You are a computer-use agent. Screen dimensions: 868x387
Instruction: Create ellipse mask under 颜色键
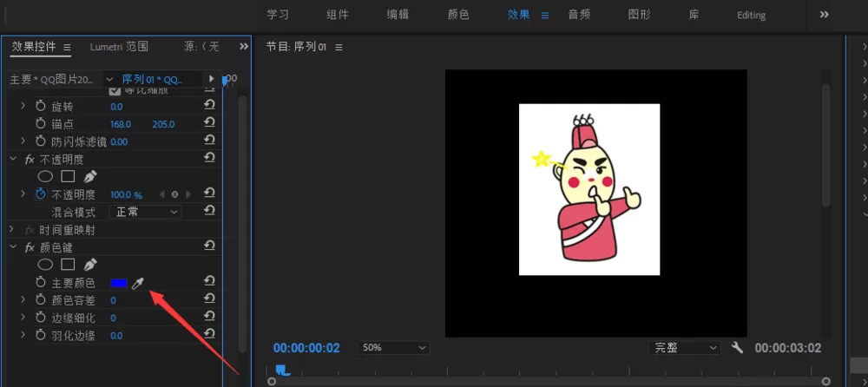45,264
